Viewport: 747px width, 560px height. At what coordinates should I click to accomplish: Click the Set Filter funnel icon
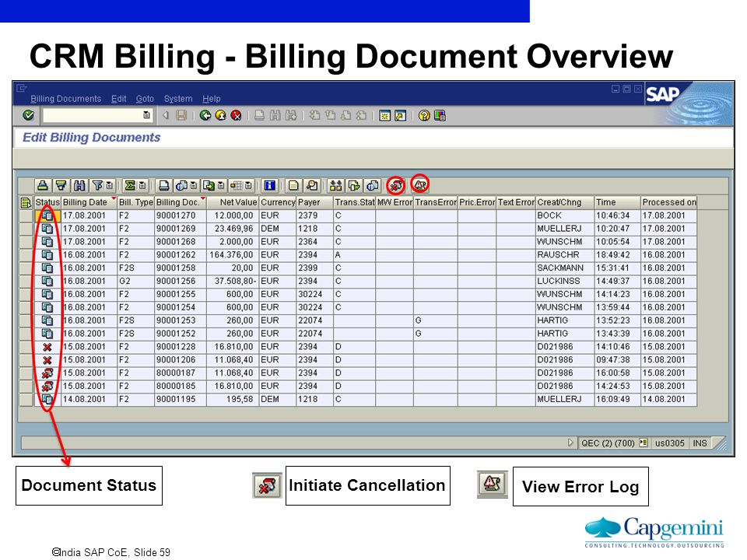(98, 185)
